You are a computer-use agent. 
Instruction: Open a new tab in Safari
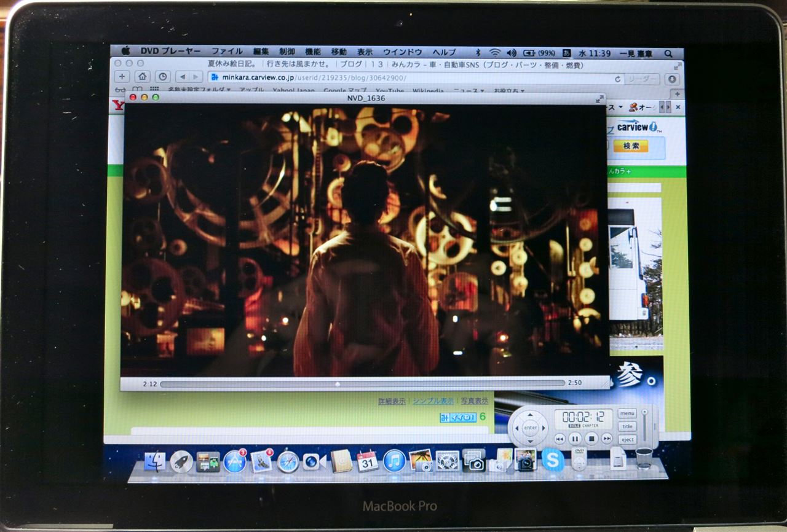click(677, 94)
